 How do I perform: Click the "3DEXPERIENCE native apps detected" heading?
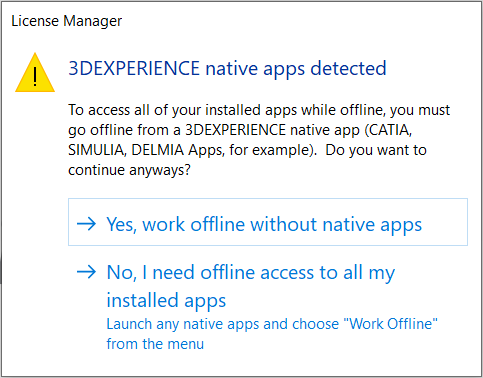[227, 69]
